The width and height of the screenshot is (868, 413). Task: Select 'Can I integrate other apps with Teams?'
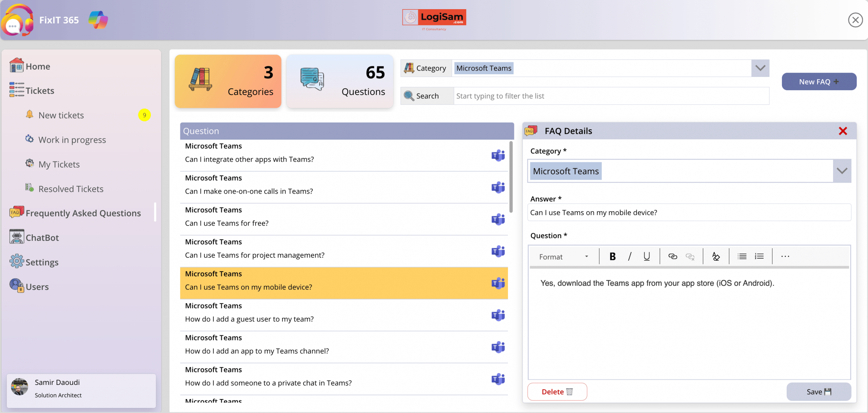pos(344,155)
